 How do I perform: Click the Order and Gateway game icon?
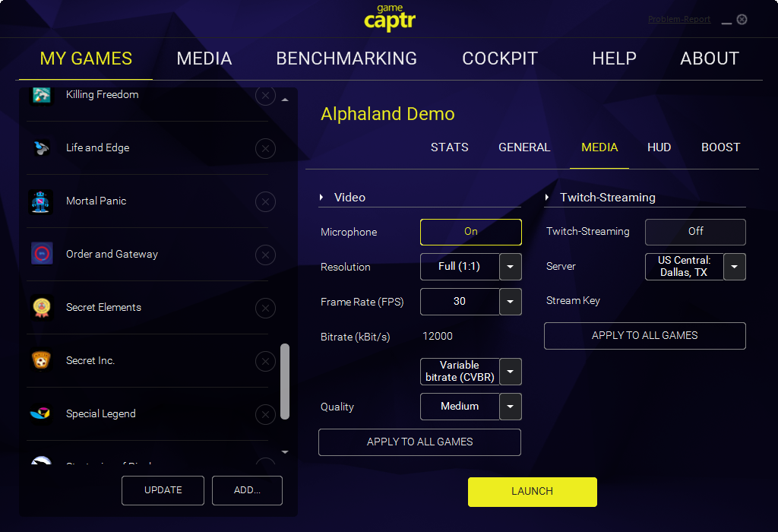tap(43, 254)
